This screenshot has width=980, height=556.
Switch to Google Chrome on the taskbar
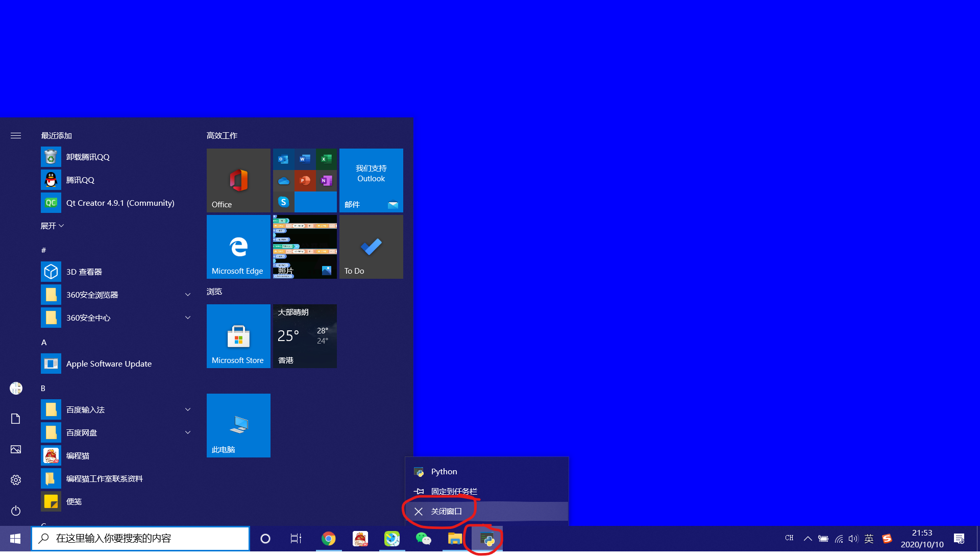tap(329, 538)
